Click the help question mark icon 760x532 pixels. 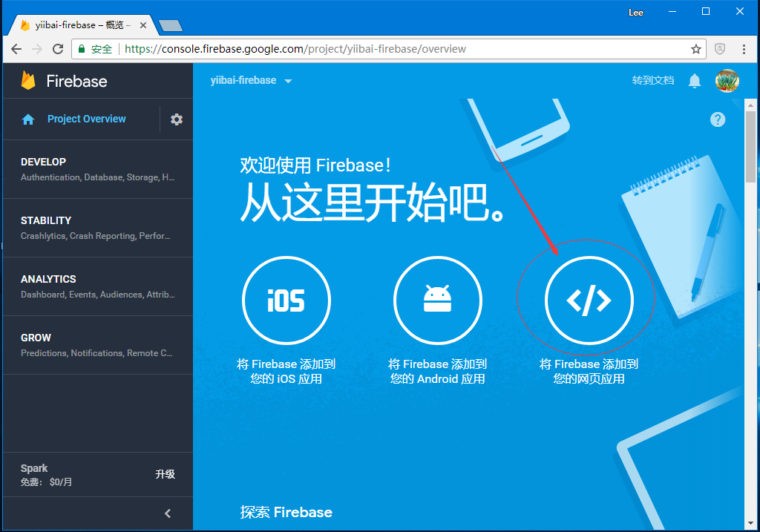(718, 119)
